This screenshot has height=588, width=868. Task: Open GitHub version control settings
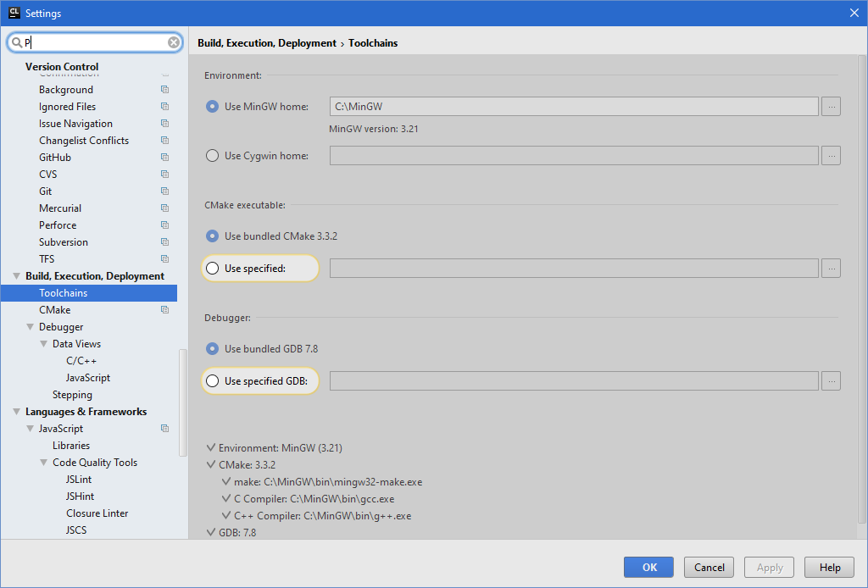[x=55, y=157]
